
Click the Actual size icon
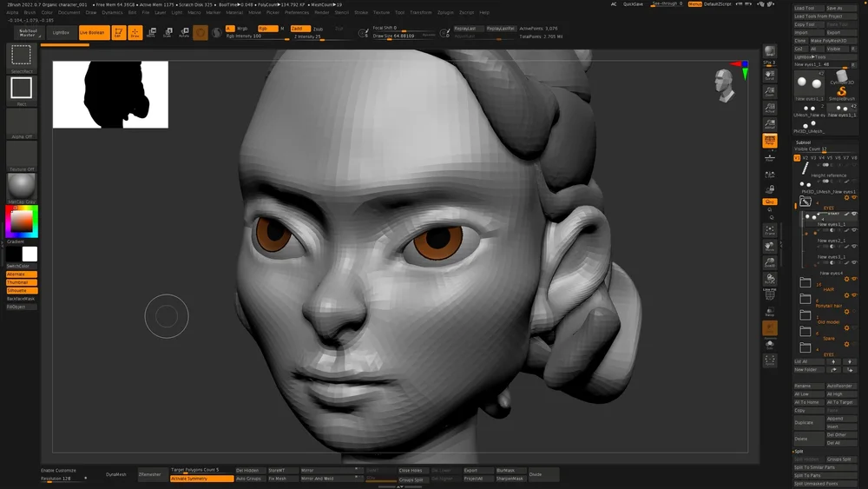coord(769,108)
